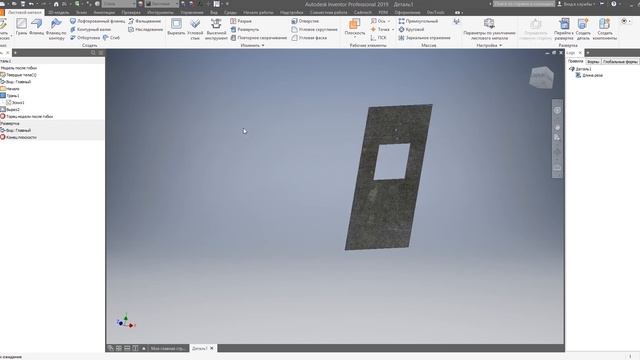Choose the Фланец по контуру tool

click(x=56, y=29)
